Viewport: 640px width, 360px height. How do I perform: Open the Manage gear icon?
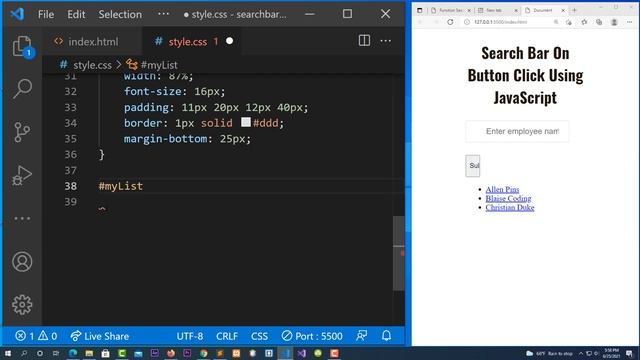tap(22, 304)
